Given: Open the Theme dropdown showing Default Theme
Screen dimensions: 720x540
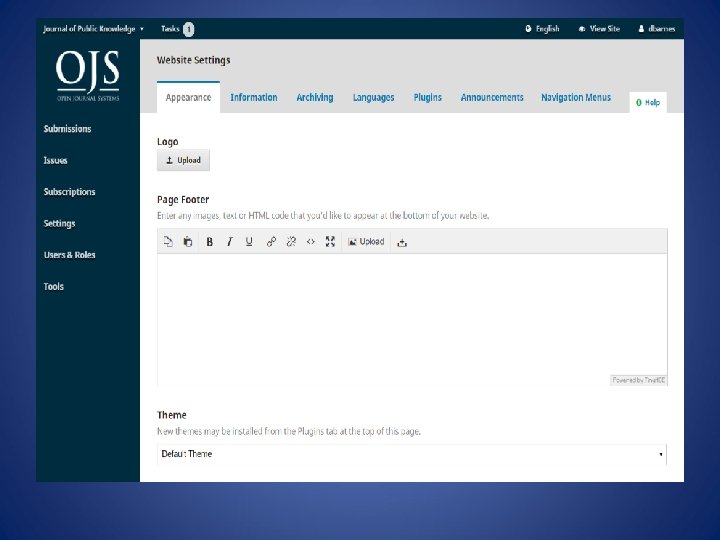Looking at the screenshot, I should pyautogui.click(x=411, y=454).
